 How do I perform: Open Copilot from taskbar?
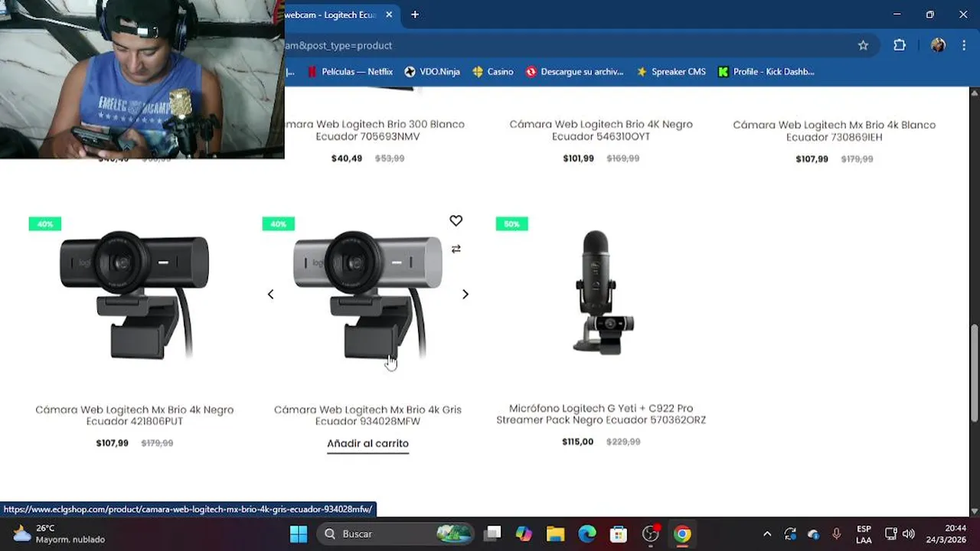pyautogui.click(x=524, y=534)
